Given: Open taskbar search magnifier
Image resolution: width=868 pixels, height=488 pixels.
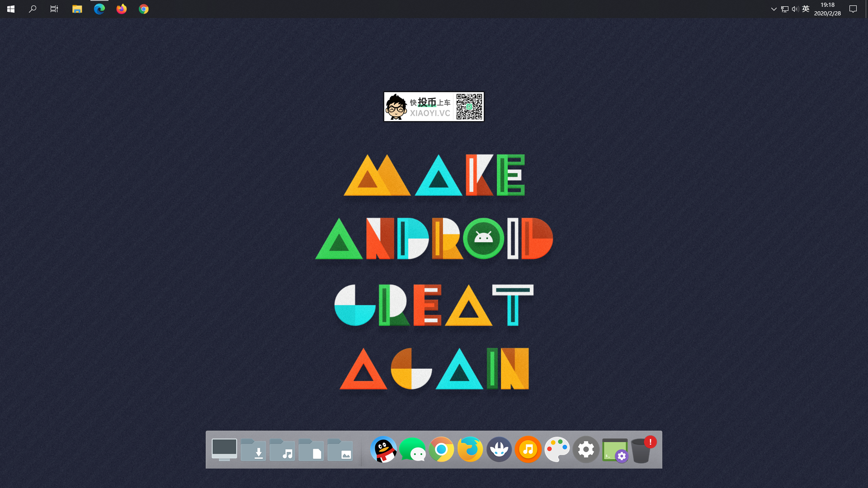Looking at the screenshot, I should 33,9.
